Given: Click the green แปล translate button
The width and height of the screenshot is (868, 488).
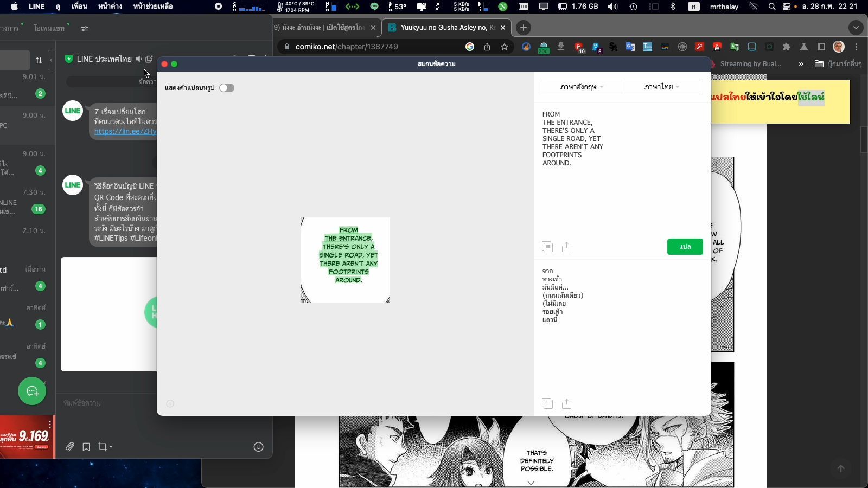Looking at the screenshot, I should click(685, 247).
